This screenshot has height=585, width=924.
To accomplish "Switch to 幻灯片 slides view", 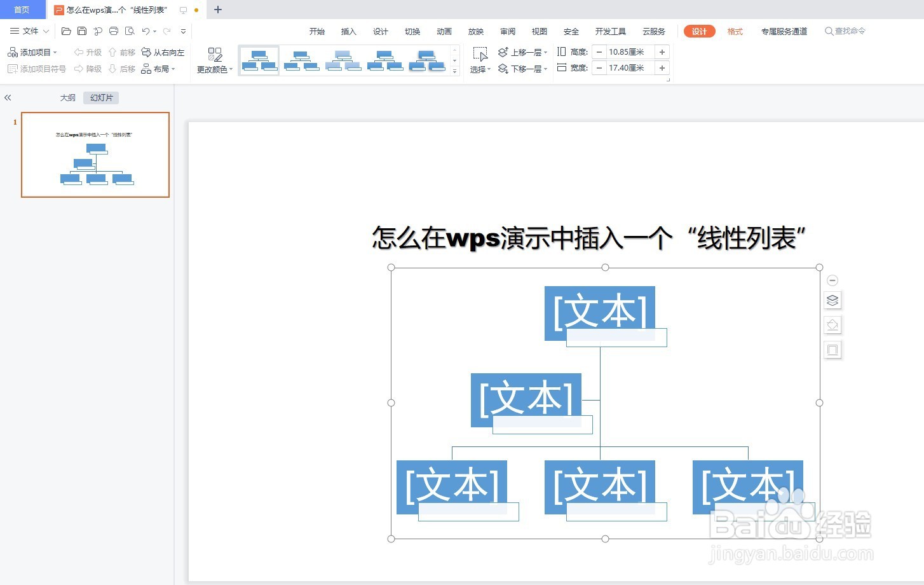I will click(x=101, y=98).
